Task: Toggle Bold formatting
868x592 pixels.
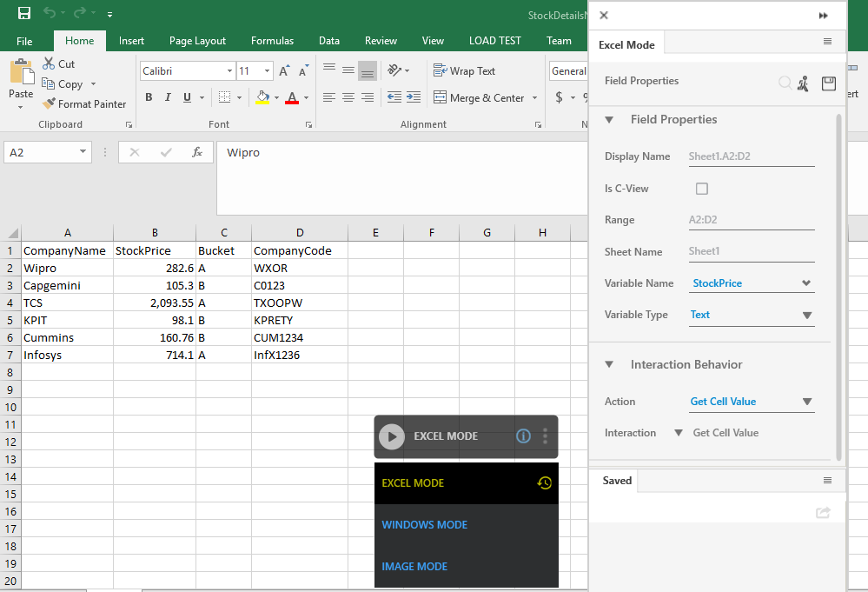Action: (149, 97)
